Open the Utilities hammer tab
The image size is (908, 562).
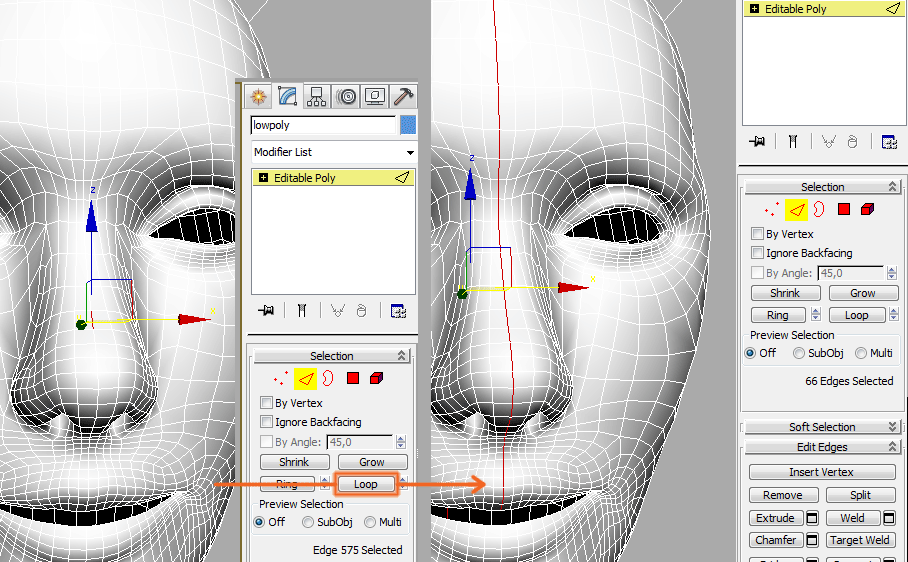(402, 96)
